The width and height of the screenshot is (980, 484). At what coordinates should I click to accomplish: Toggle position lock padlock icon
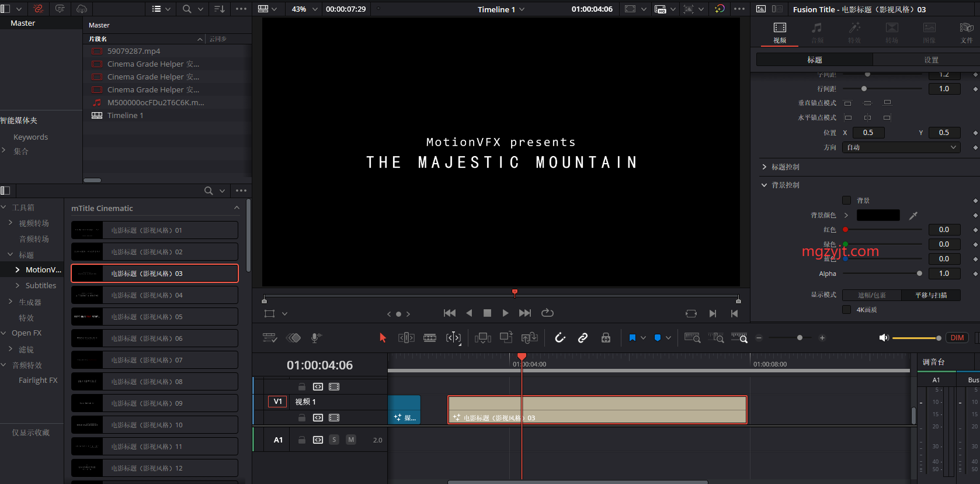pyautogui.click(x=606, y=338)
